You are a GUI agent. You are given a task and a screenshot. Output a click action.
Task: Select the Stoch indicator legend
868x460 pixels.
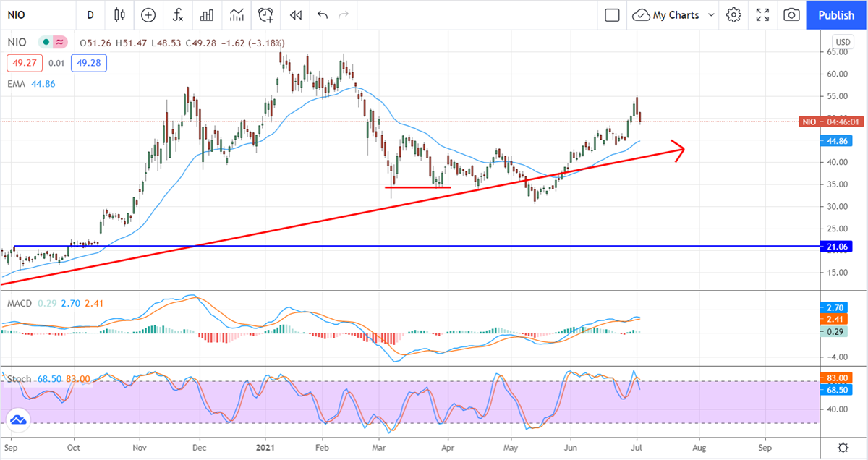(19, 379)
